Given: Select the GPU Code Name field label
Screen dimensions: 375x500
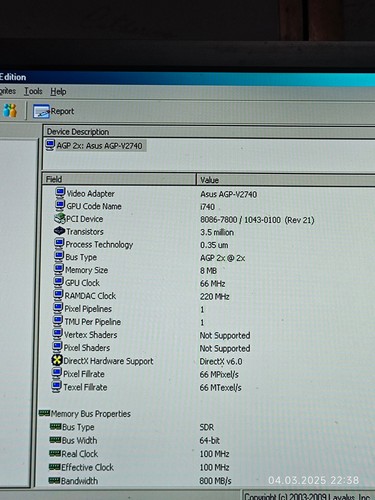Looking at the screenshot, I should pos(94,206).
